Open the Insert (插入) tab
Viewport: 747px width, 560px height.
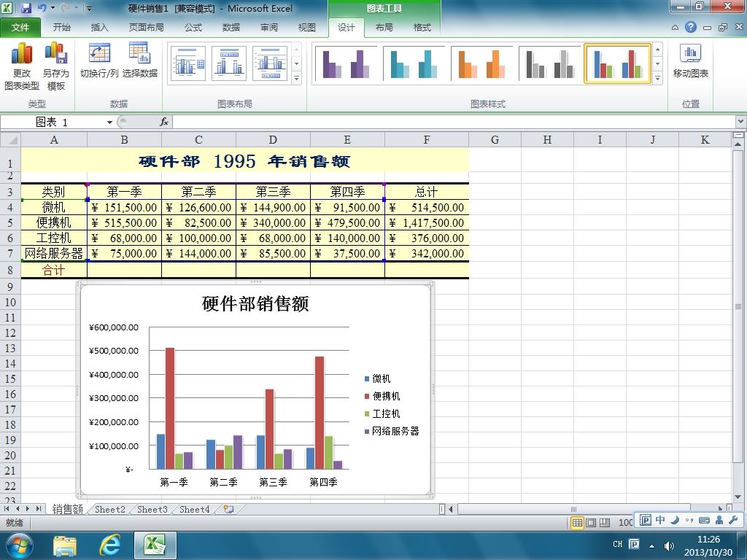coord(99,28)
